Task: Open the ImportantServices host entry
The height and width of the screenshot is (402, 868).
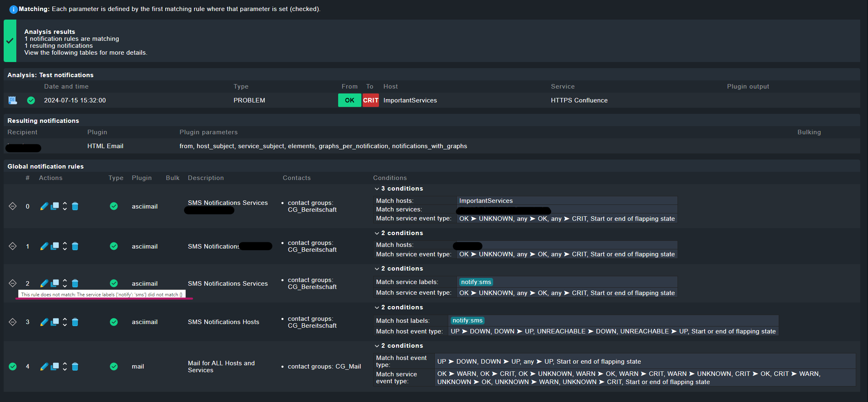Action: (410, 100)
